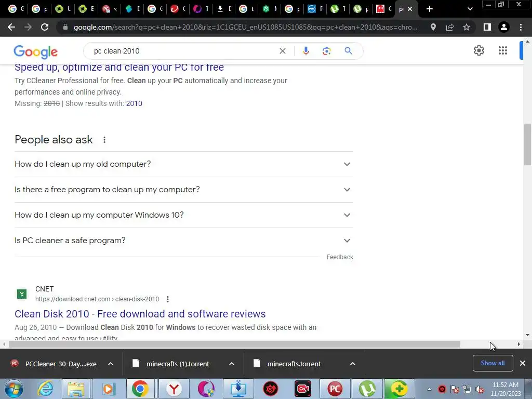Image resolution: width=532 pixels, height=399 pixels.
Task: Open the Windows Start menu
Action: [14, 389]
